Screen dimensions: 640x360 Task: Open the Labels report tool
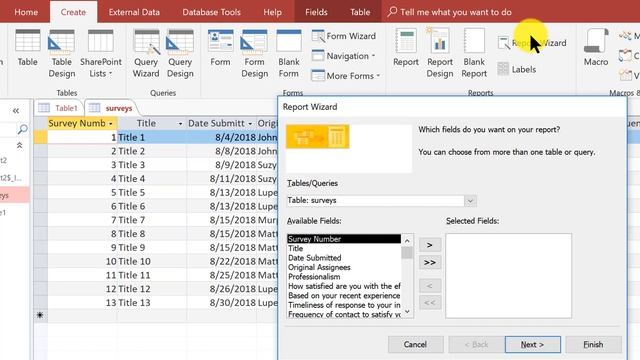517,69
